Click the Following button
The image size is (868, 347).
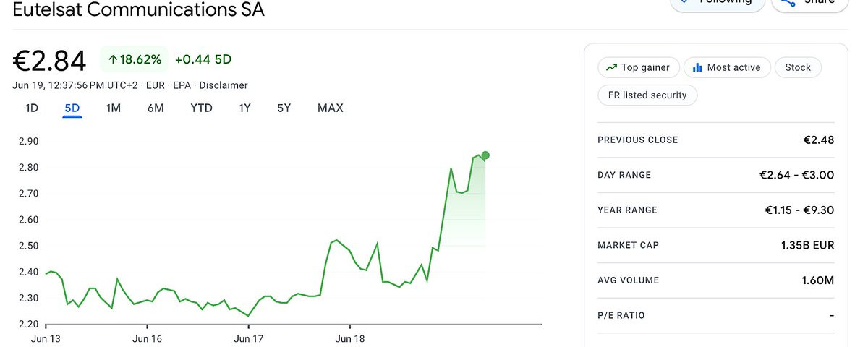point(716,2)
